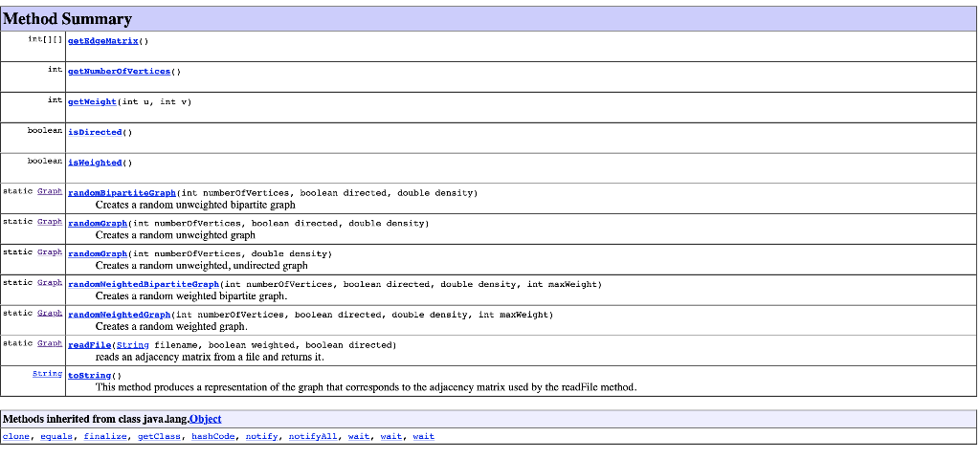Click Graph return type in randomWeightedGraph row
Image resolution: width=980 pixels, height=459 pixels.
(x=50, y=313)
